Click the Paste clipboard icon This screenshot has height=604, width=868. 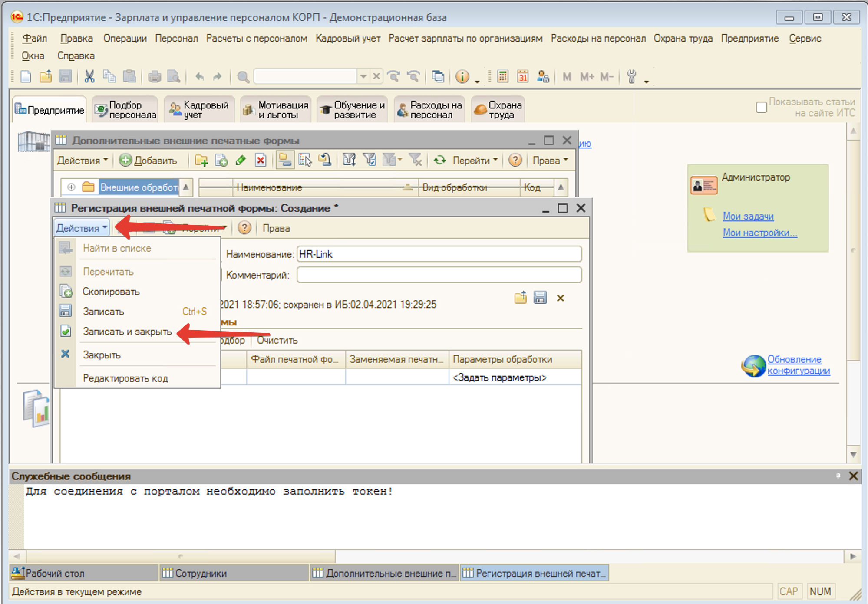point(129,77)
